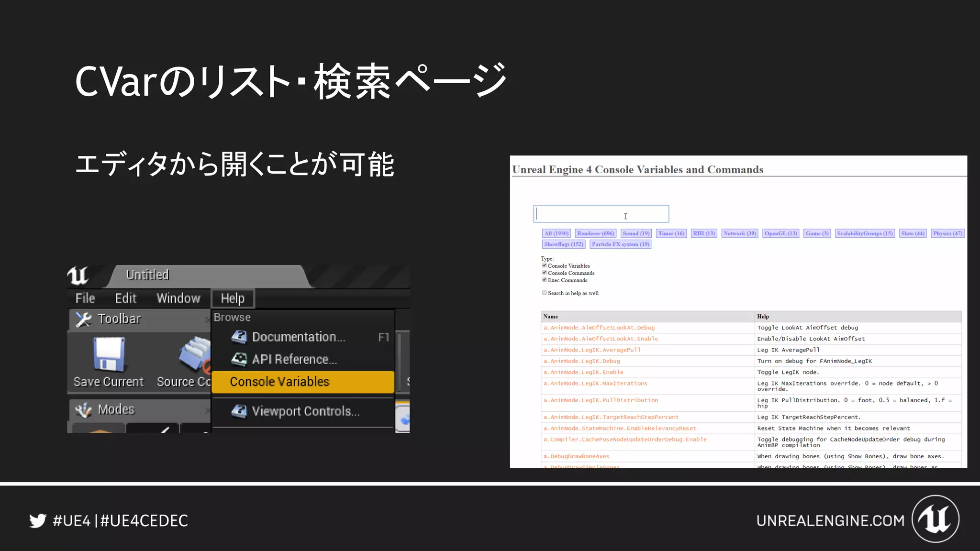Click the console variable search field
980x551 pixels.
point(601,214)
